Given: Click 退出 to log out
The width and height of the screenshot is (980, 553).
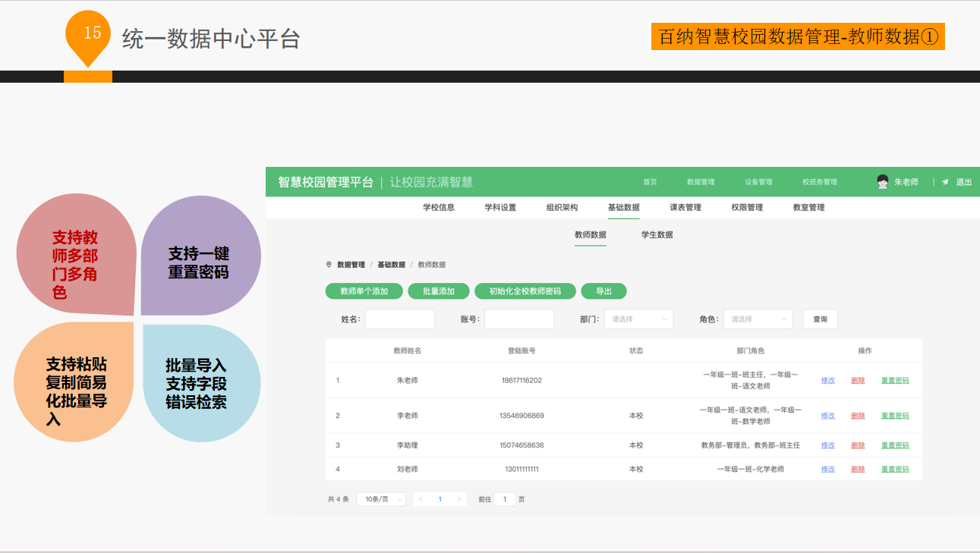Looking at the screenshot, I should coord(963,182).
